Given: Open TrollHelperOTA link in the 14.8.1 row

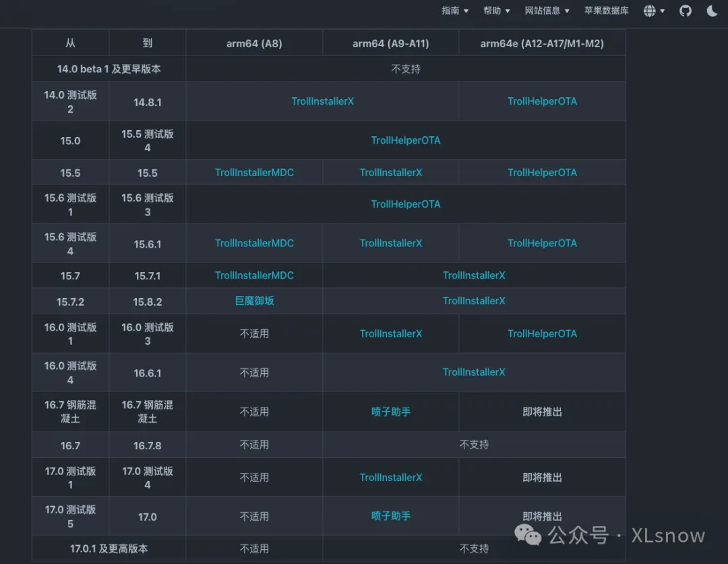Looking at the screenshot, I should tap(542, 101).
